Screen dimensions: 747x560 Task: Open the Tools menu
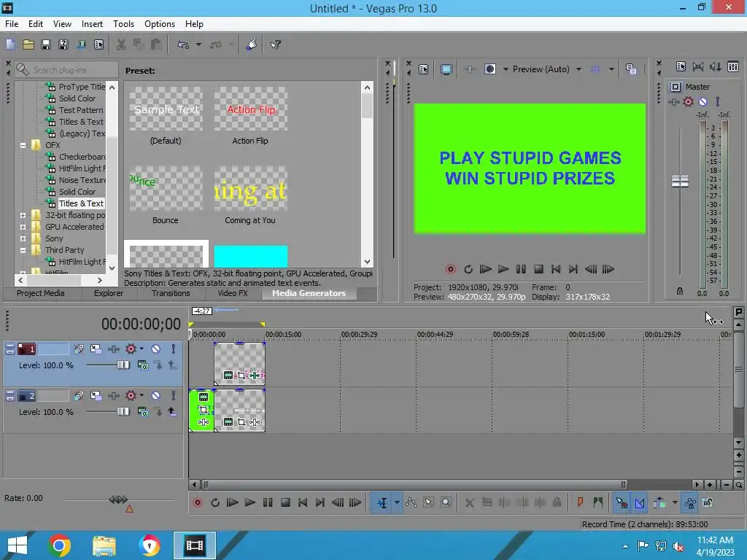pyautogui.click(x=123, y=24)
